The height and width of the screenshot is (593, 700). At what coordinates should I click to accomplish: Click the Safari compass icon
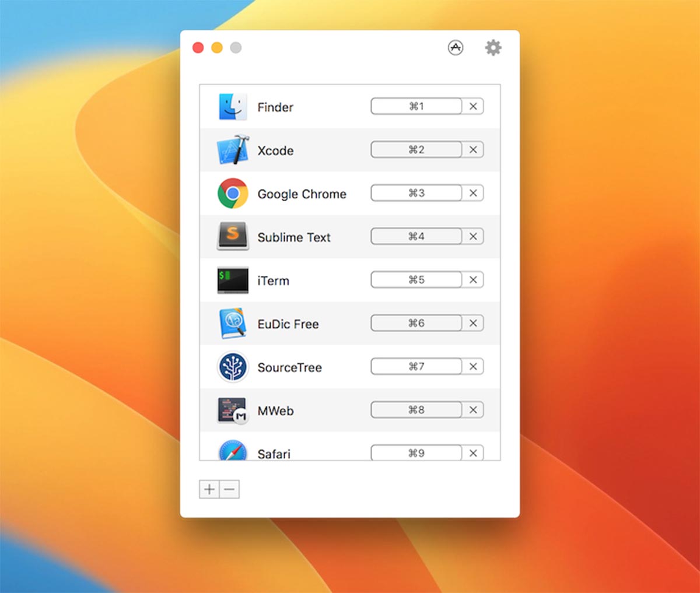click(x=233, y=450)
